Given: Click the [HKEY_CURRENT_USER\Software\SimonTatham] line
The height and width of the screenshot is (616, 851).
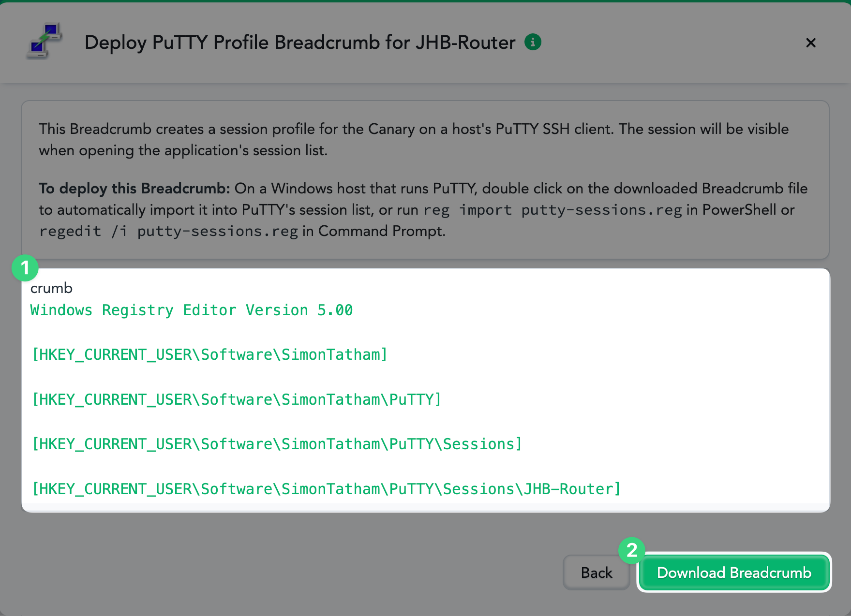Looking at the screenshot, I should click(209, 355).
